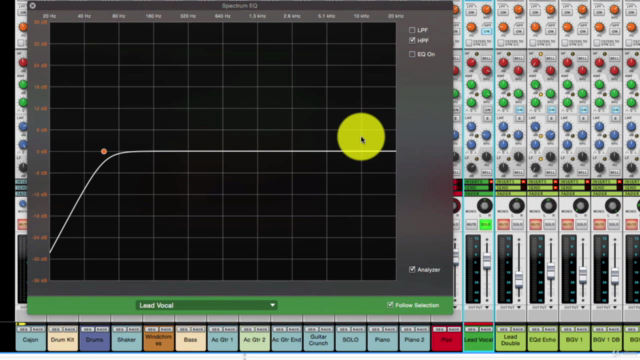Screen dimensions: 640x360
Task: Enable the LPF checkbox in Spectrum EQ
Action: coord(412,30)
